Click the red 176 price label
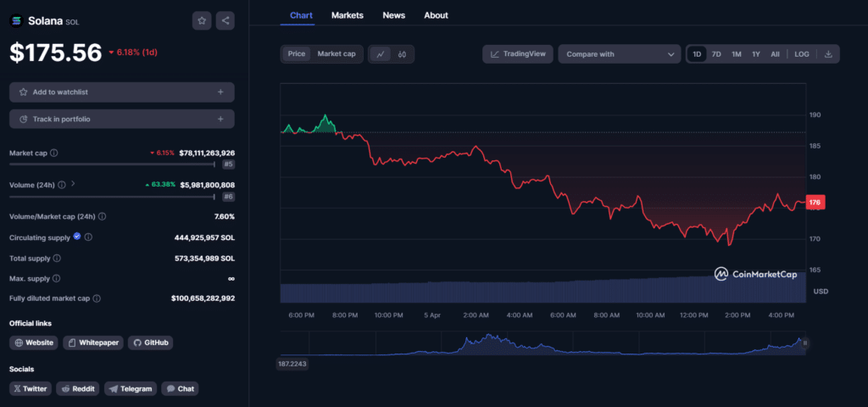Image resolution: width=868 pixels, height=407 pixels. [x=815, y=203]
